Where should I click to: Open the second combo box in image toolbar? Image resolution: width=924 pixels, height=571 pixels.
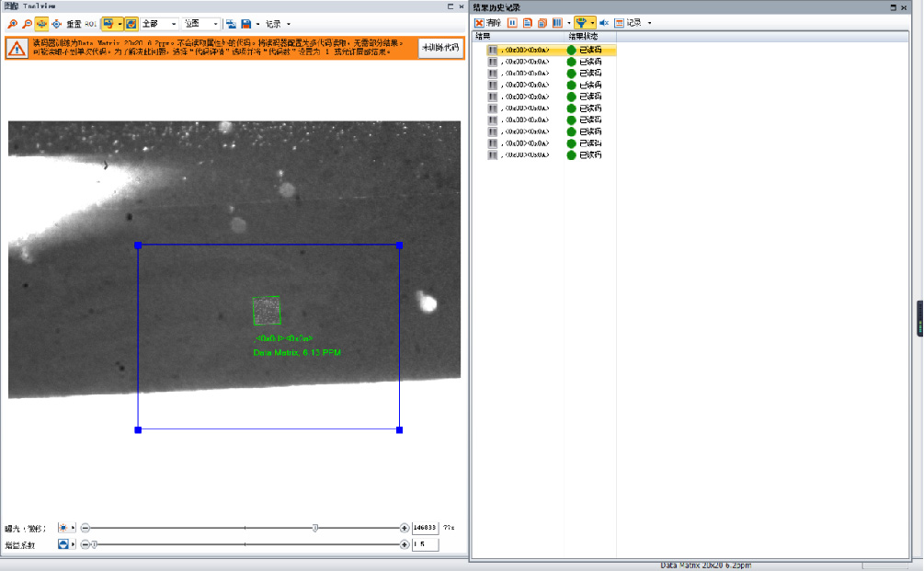tap(201, 24)
